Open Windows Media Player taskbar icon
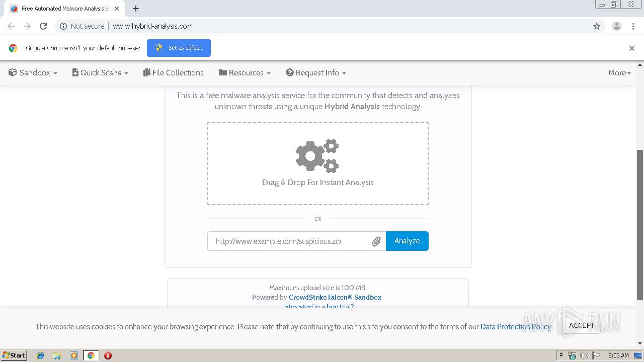Screen dimensions: 644x362 74,355
